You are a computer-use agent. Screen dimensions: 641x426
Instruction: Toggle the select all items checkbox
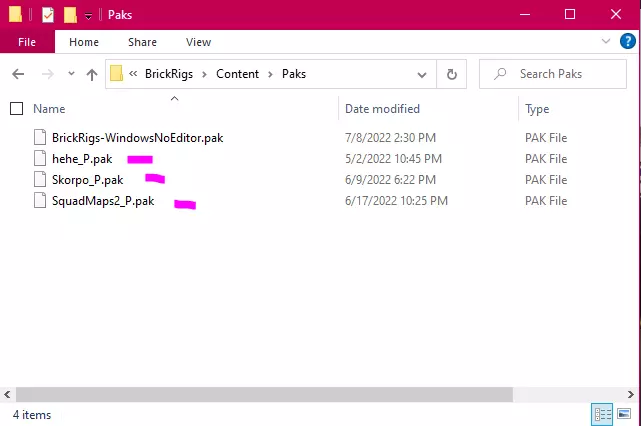pyautogui.click(x=16, y=109)
